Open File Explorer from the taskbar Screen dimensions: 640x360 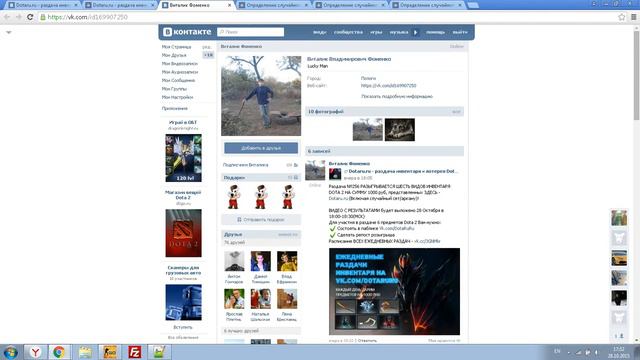click(x=85, y=352)
